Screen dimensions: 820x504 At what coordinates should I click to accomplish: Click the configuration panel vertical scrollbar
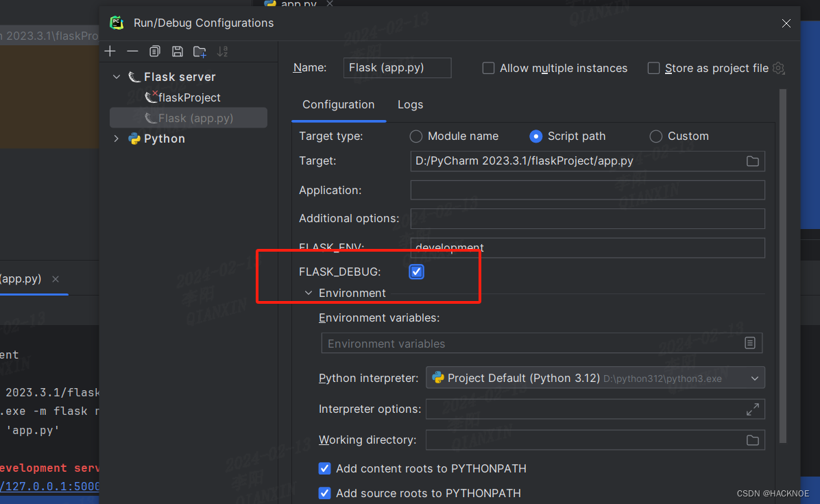coord(783,265)
